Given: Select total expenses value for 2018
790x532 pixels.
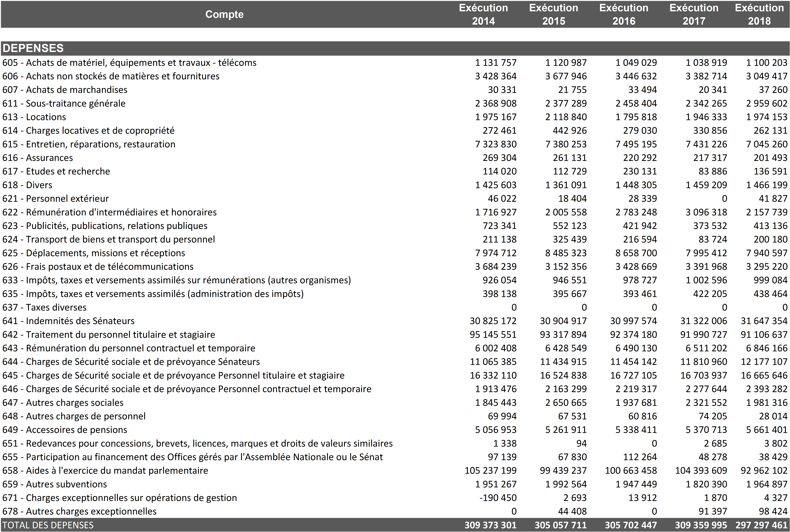Looking at the screenshot, I should 761,525.
